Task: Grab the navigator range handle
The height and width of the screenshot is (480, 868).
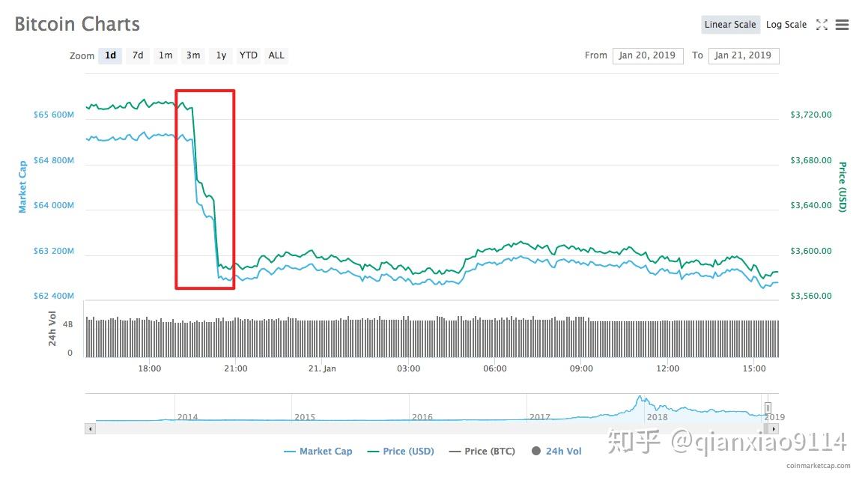Action: click(x=768, y=408)
